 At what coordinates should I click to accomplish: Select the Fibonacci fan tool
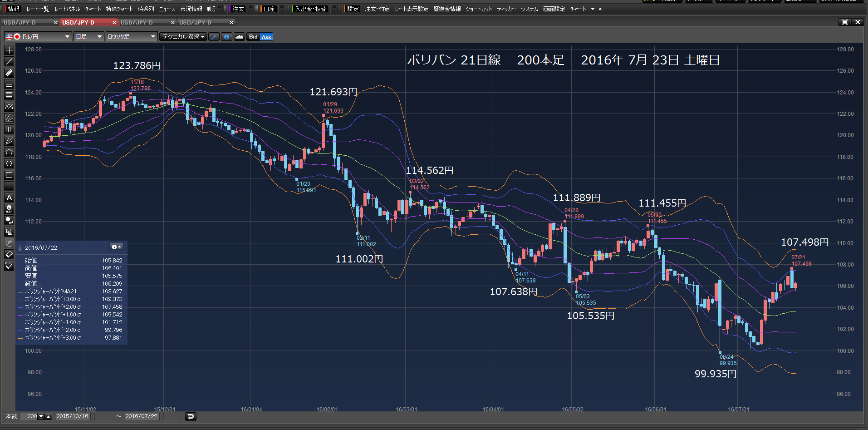pos(9,118)
